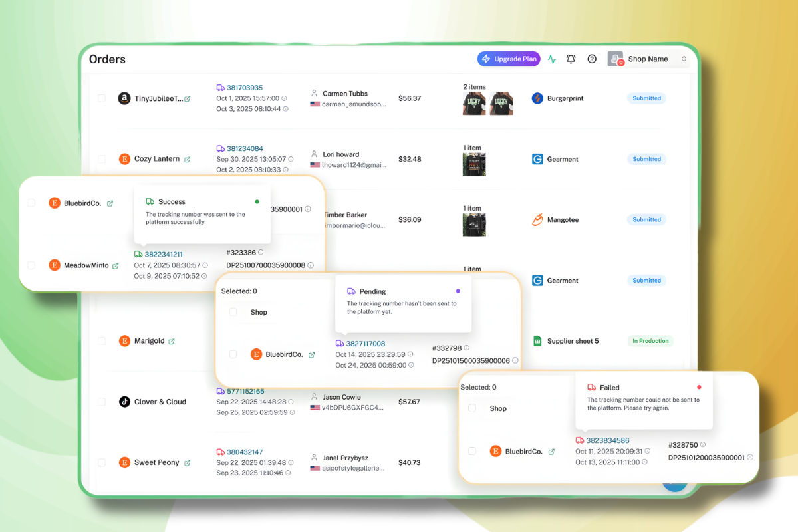
Task: Tick the Shop header checkbox in Pending card
Action: [x=233, y=312]
